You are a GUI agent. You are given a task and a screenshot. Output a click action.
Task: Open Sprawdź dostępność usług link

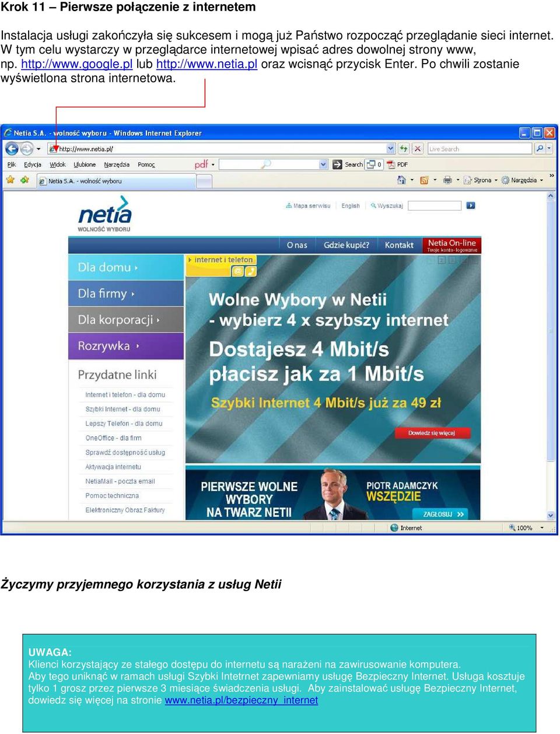coord(125,452)
